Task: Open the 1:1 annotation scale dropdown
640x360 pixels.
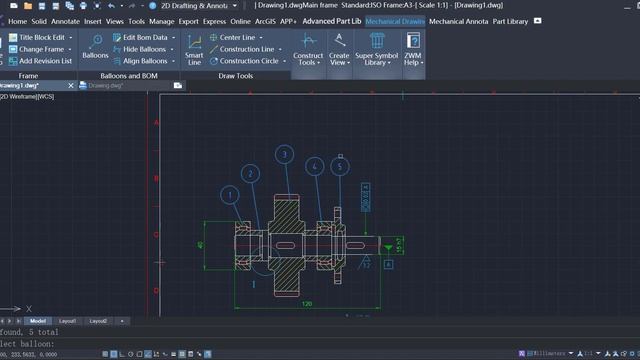Action: [598, 353]
